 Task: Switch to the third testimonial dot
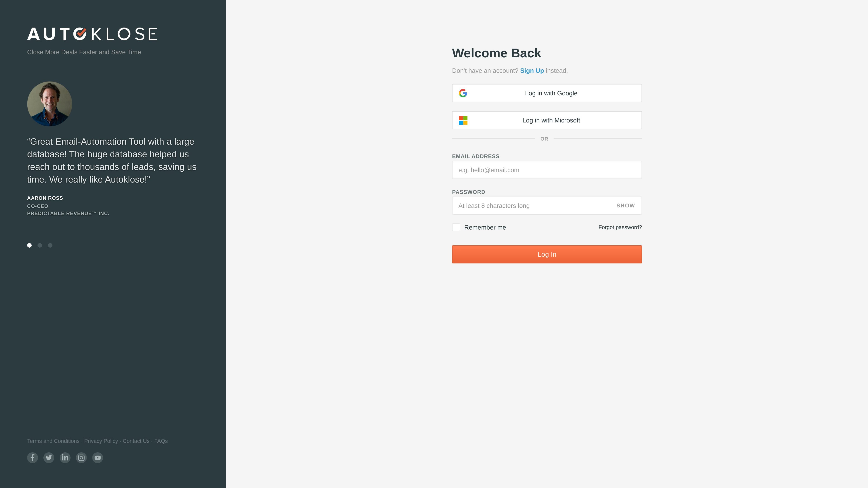[50, 245]
